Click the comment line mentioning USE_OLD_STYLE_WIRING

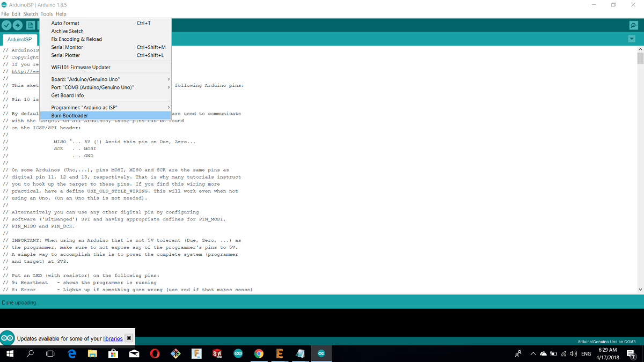click(x=120, y=191)
